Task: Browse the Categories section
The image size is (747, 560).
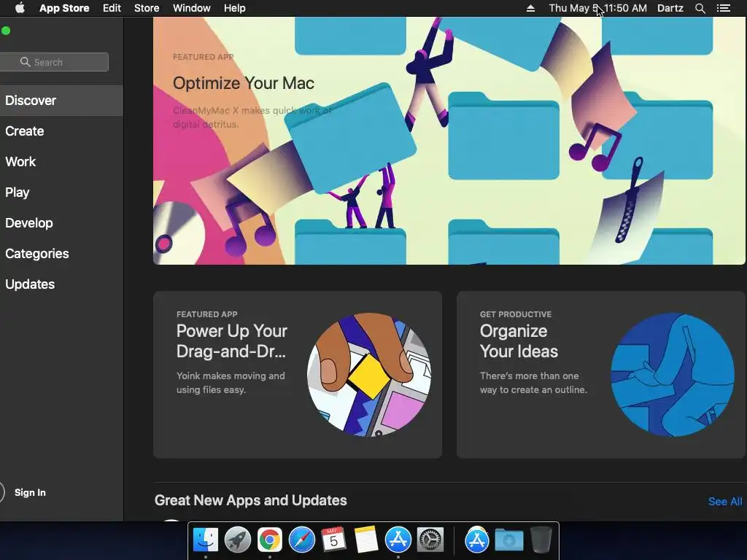Action: coord(61,253)
